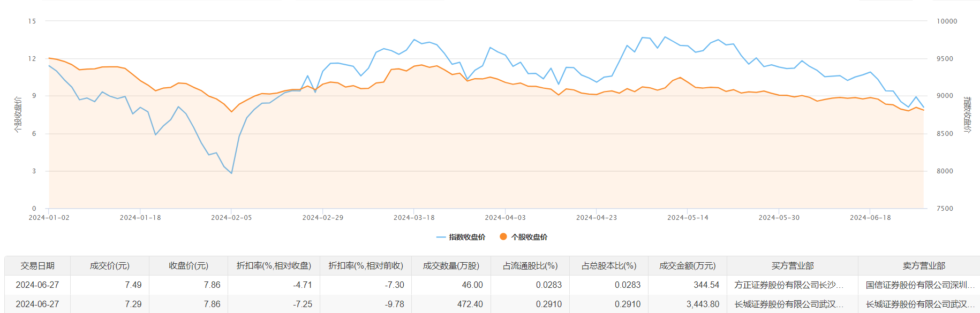
Task: Click the 占流通股比(%) column header
Action: [x=530, y=266]
